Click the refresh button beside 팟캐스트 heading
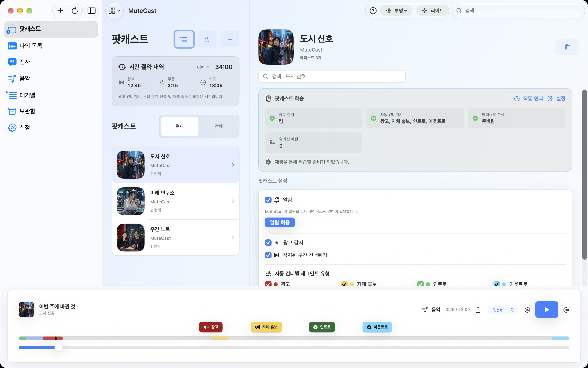Image resolution: width=588 pixels, height=368 pixels. click(x=207, y=39)
